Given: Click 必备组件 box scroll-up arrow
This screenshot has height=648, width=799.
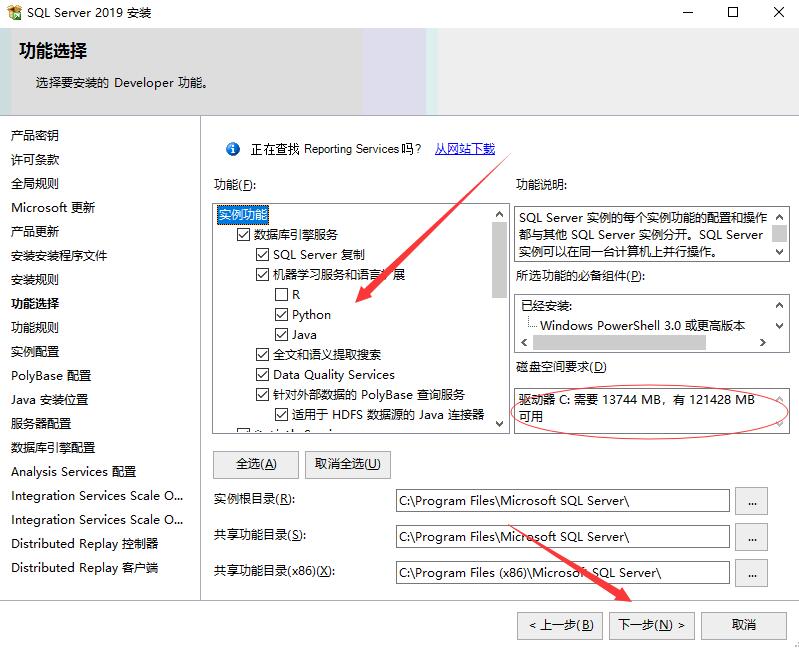Looking at the screenshot, I should click(779, 305).
